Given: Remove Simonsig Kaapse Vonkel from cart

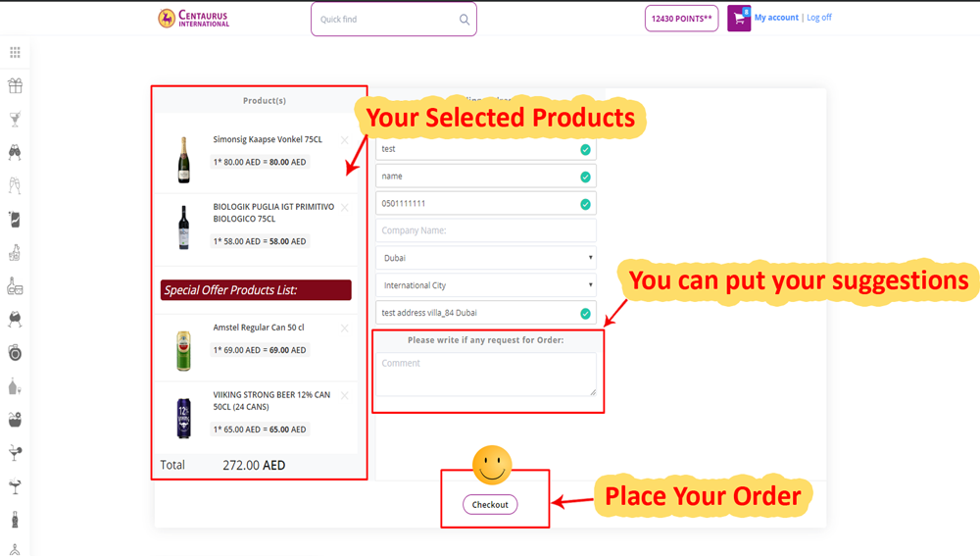Looking at the screenshot, I should pyautogui.click(x=344, y=140).
